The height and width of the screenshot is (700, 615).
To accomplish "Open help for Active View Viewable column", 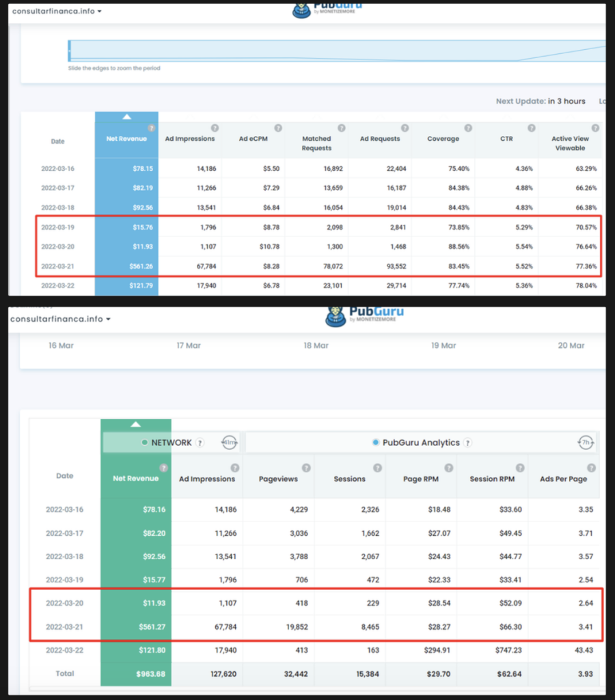I will pos(597,127).
